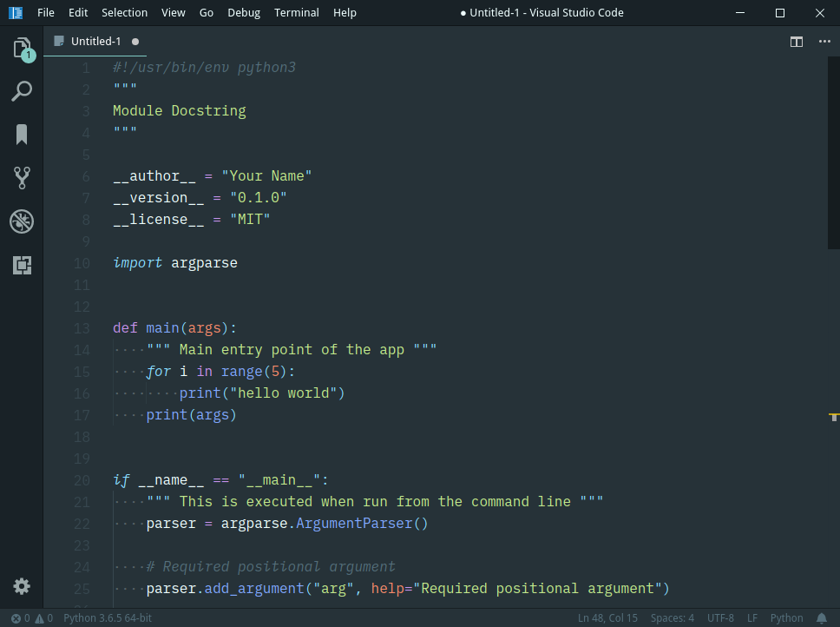The height and width of the screenshot is (627, 840).
Task: Open the Explorer view in the sidebar
Action: pyautogui.click(x=22, y=48)
